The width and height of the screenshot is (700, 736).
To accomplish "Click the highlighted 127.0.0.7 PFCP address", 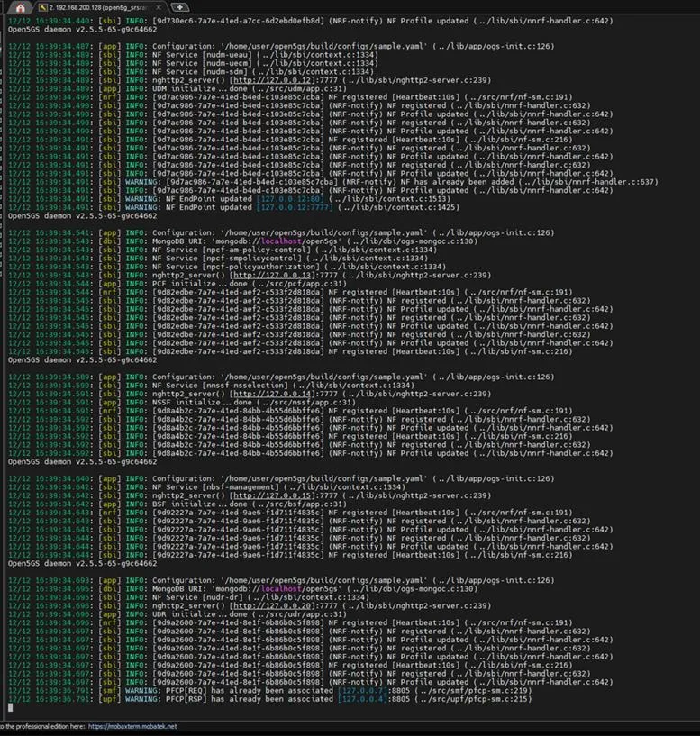I will (362, 690).
